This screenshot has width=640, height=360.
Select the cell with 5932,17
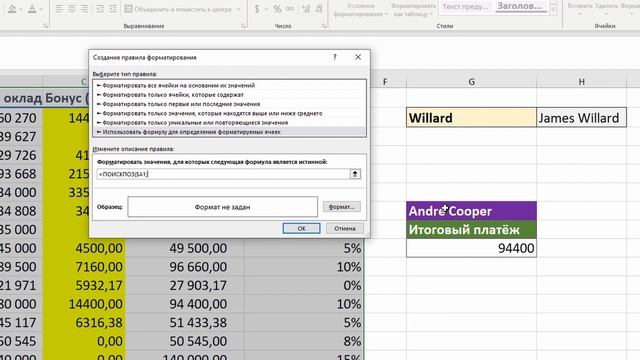pyautogui.click(x=84, y=285)
